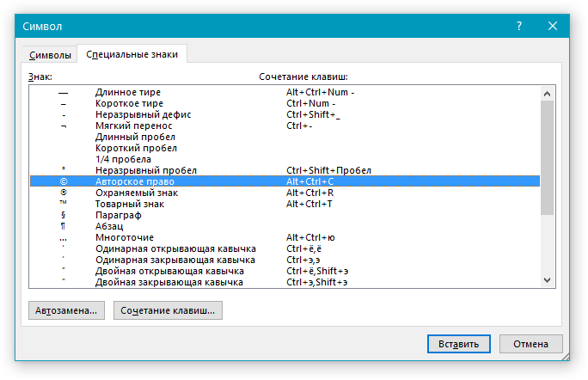Image resolution: width=588 pixels, height=380 pixels.
Task: Click the scroll up arrow in the list
Action: click(x=547, y=94)
